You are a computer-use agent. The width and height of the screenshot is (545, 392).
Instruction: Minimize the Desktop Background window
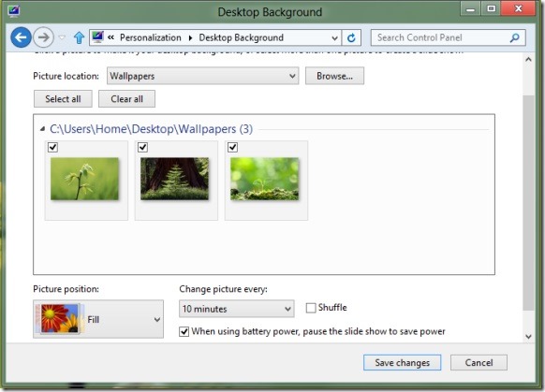(471, 8)
